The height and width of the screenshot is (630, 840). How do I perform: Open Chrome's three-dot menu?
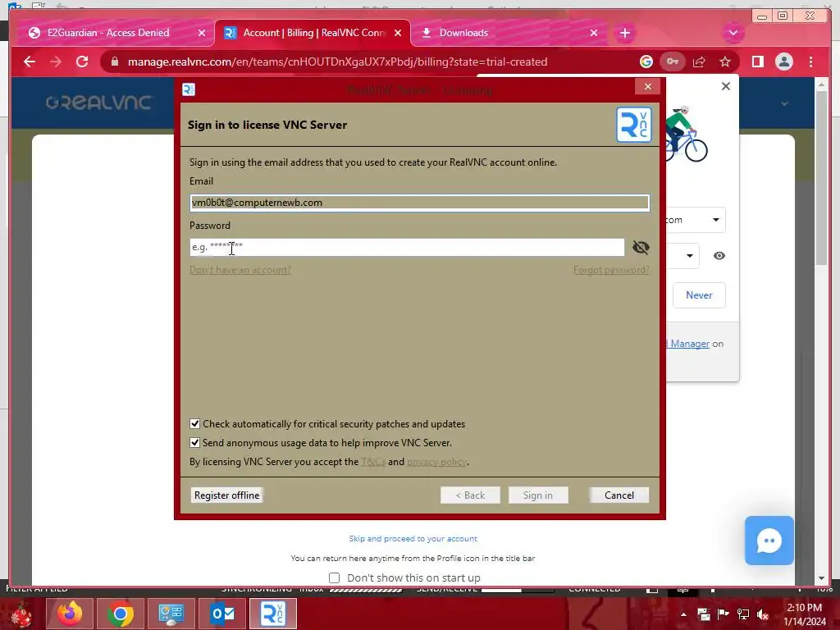(810, 62)
